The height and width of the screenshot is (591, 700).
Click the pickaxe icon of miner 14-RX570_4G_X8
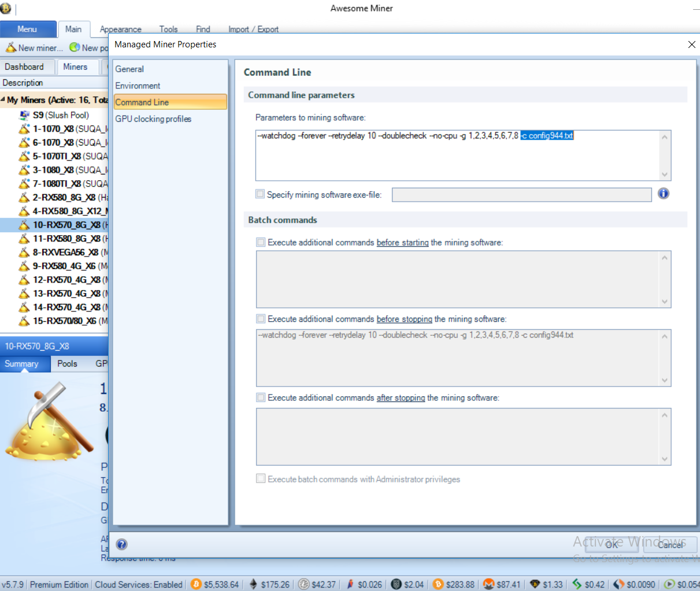[24, 307]
